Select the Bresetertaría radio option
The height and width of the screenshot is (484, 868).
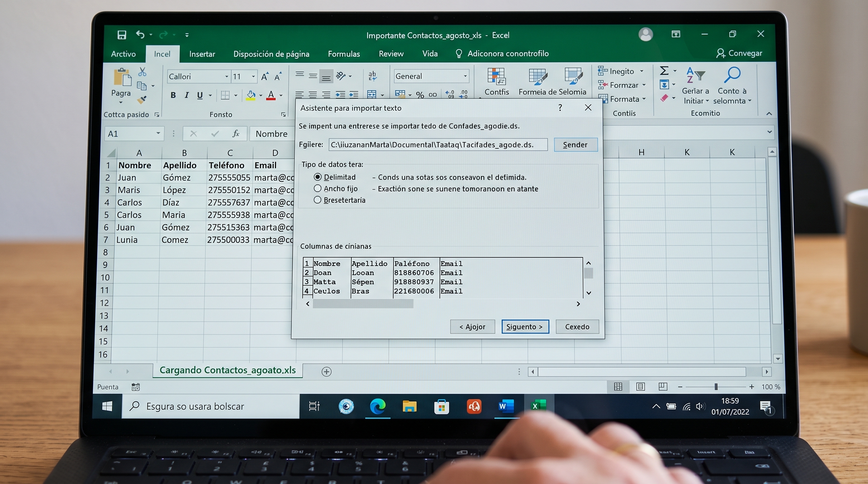click(317, 200)
